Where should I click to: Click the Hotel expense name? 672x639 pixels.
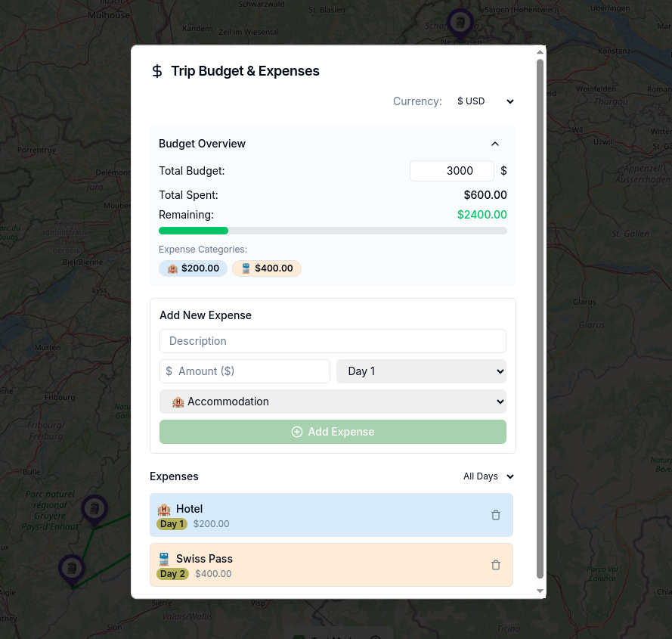coord(190,509)
